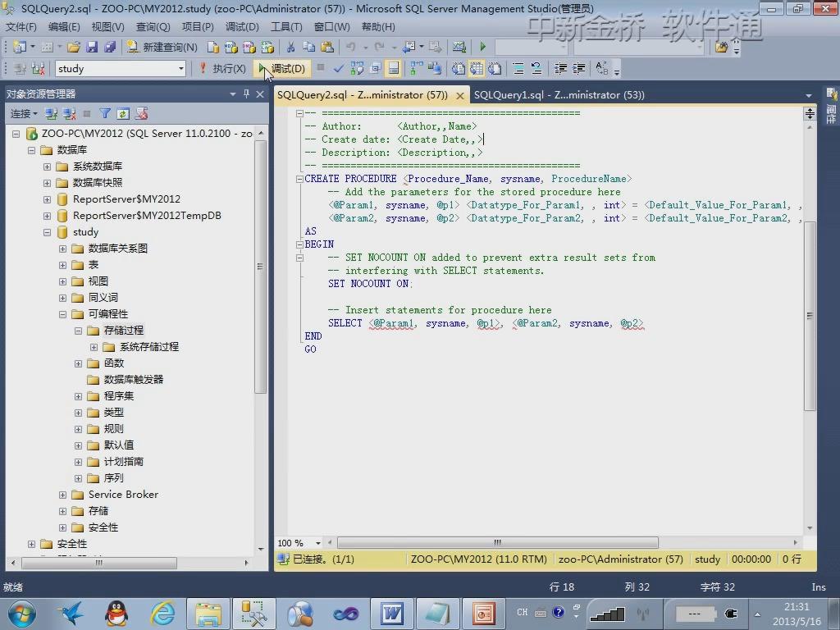
Task: Click specify template parameter values icon
Action: [x=601, y=69]
